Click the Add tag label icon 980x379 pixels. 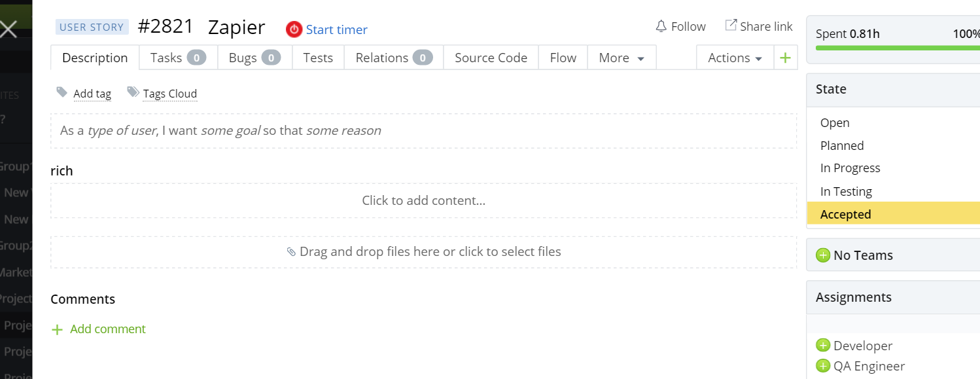[61, 92]
